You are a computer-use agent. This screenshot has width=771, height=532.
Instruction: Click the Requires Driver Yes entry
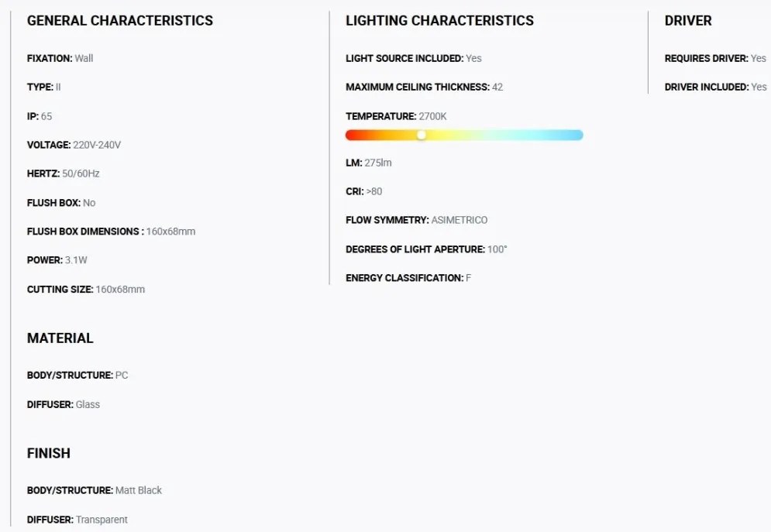[x=715, y=58]
